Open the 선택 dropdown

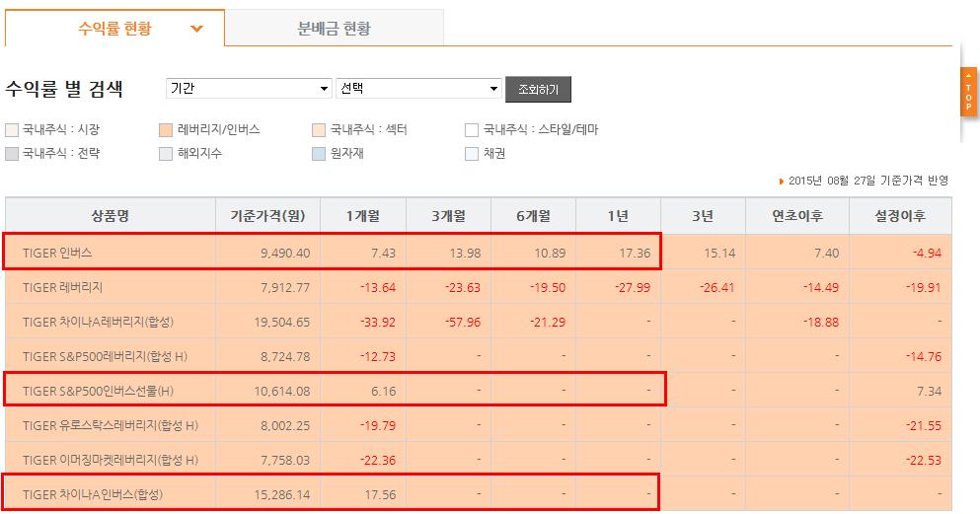point(418,89)
